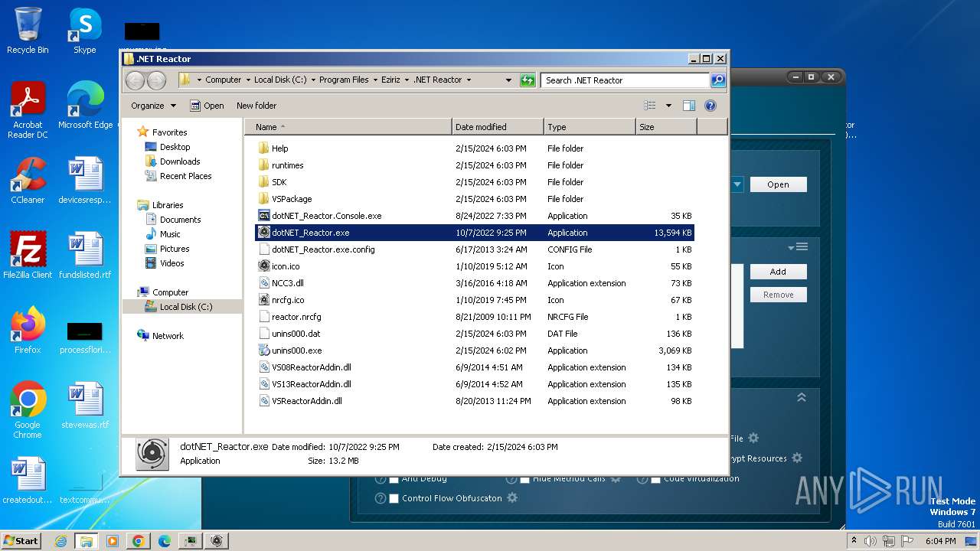
Task: Expand the view options dropdown arrow
Action: 668,106
